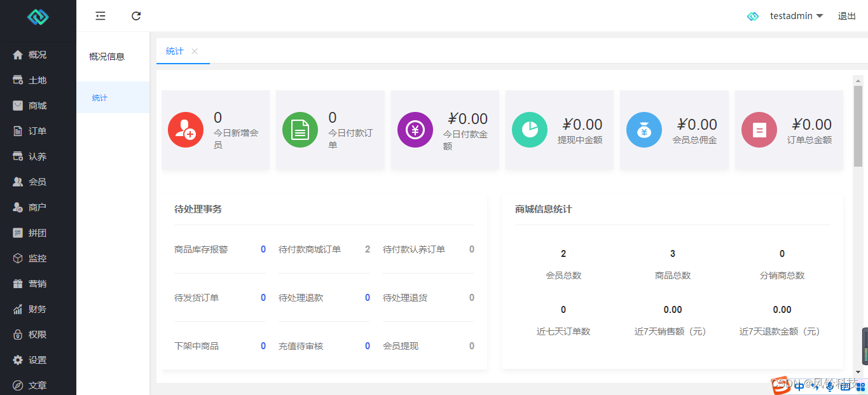The height and width of the screenshot is (395, 868).
Task: Click the 待发货订单 count link
Action: [263, 298]
